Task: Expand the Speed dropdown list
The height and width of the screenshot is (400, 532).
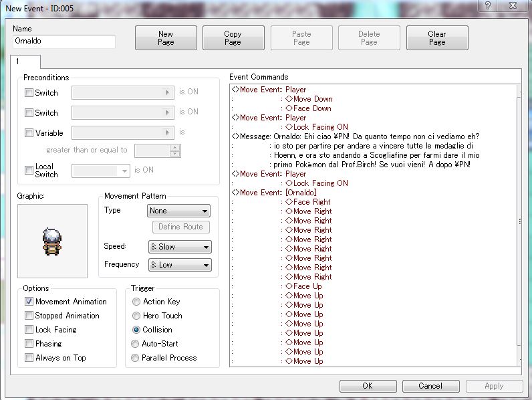Action: click(x=178, y=247)
